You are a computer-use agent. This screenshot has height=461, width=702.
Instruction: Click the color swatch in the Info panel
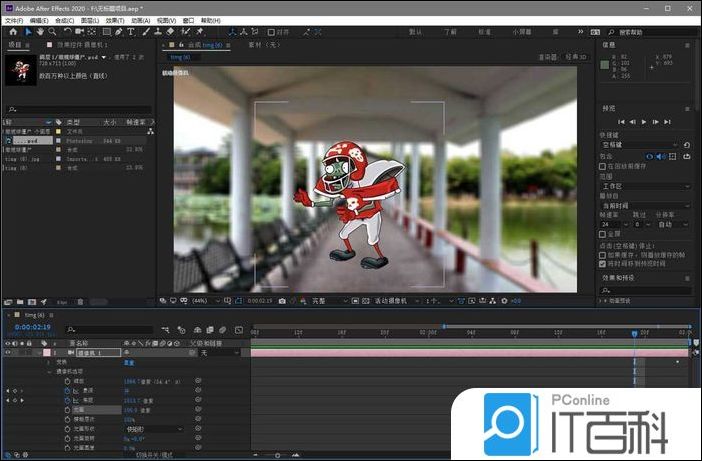pos(605,66)
